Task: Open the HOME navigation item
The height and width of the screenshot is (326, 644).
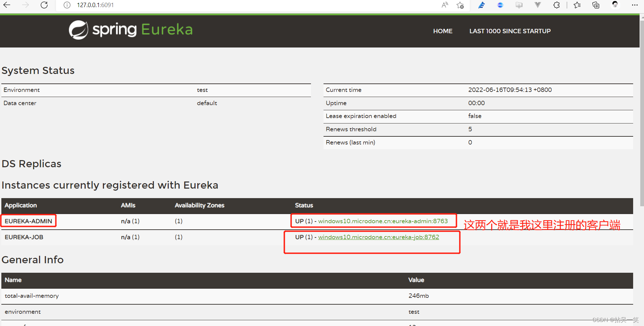Action: (x=443, y=31)
